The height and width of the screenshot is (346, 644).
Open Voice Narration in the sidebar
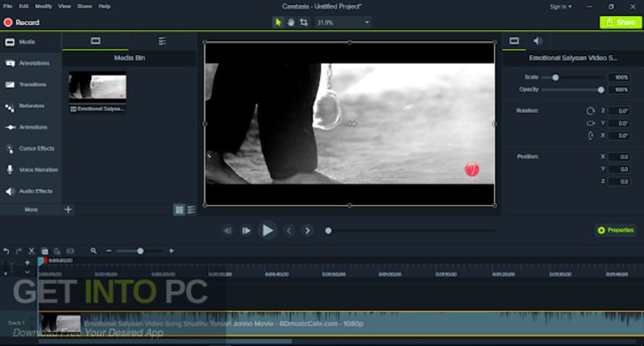31,170
